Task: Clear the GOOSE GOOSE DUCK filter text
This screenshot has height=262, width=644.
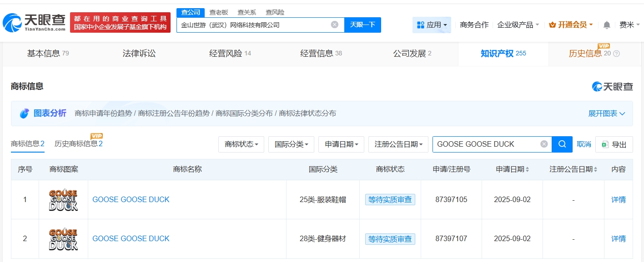Action: click(544, 144)
